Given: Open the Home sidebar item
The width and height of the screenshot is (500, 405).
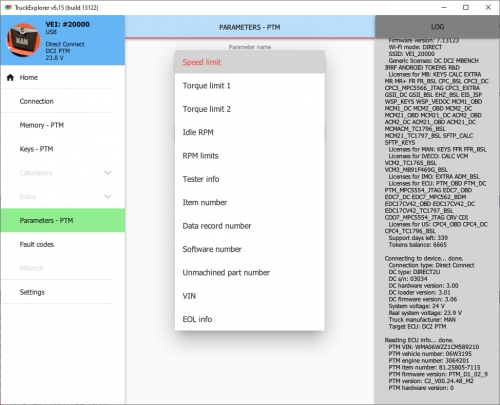Looking at the screenshot, I should tap(63, 77).
